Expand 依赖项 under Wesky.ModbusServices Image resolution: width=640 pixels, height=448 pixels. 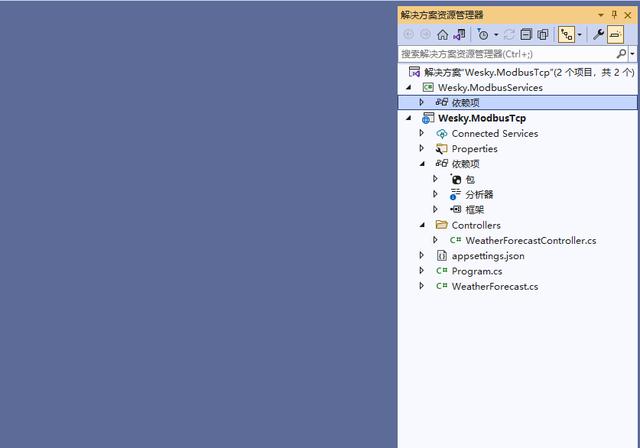click(x=422, y=102)
